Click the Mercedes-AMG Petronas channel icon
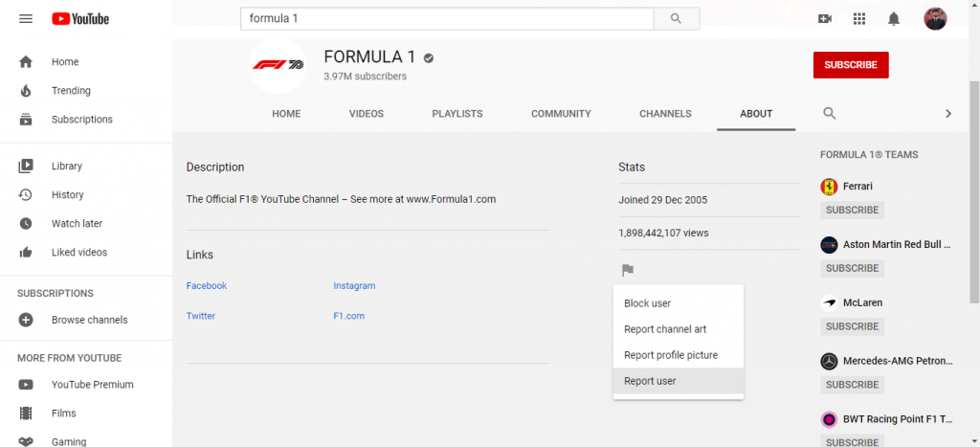Image resolution: width=980 pixels, height=447 pixels. click(x=829, y=361)
